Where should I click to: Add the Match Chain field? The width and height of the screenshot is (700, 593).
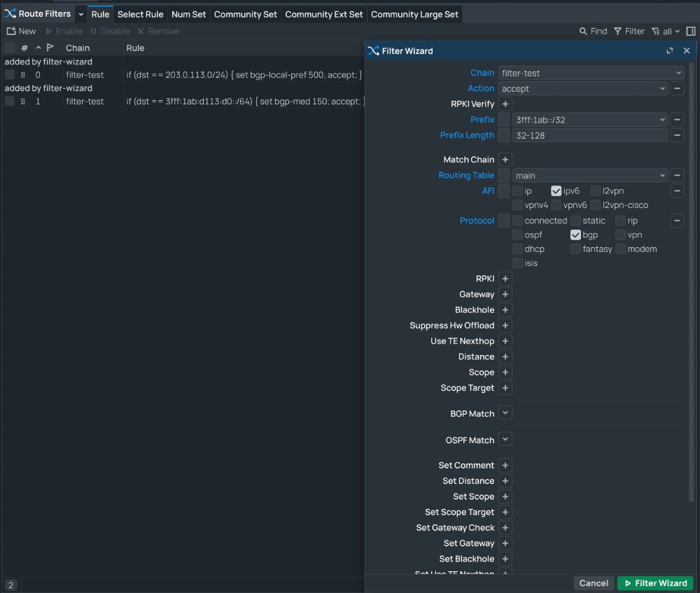505,160
